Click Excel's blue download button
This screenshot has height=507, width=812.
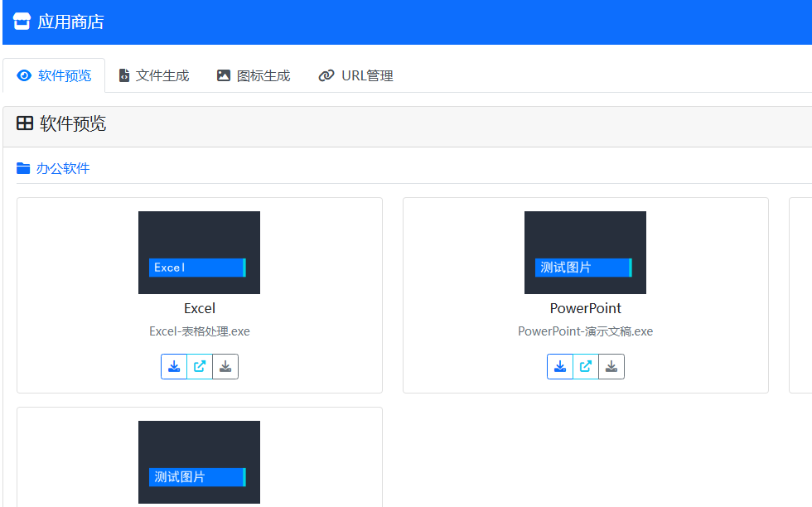pyautogui.click(x=174, y=367)
